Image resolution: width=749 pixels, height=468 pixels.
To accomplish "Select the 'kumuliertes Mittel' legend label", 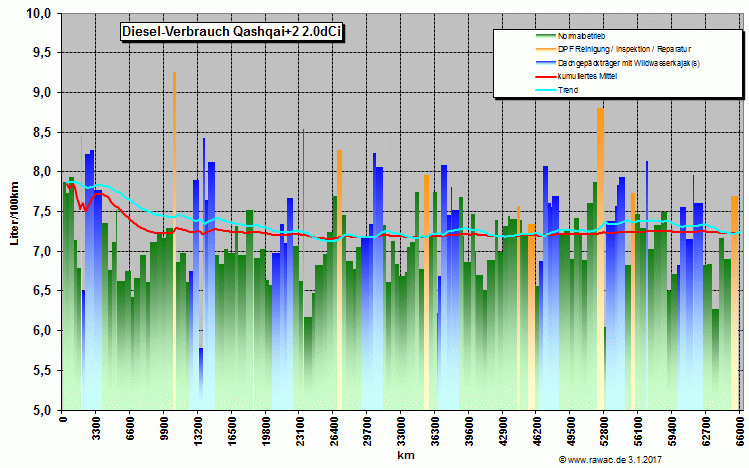I will click(587, 76).
